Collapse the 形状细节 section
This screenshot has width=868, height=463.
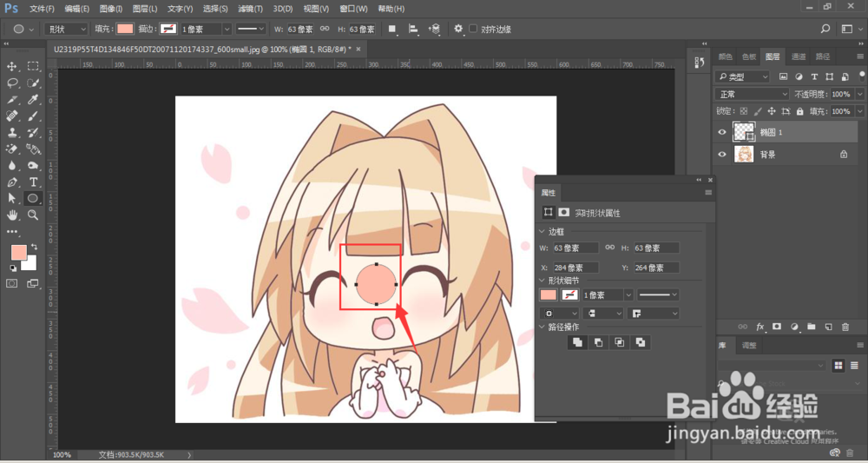[x=542, y=281]
